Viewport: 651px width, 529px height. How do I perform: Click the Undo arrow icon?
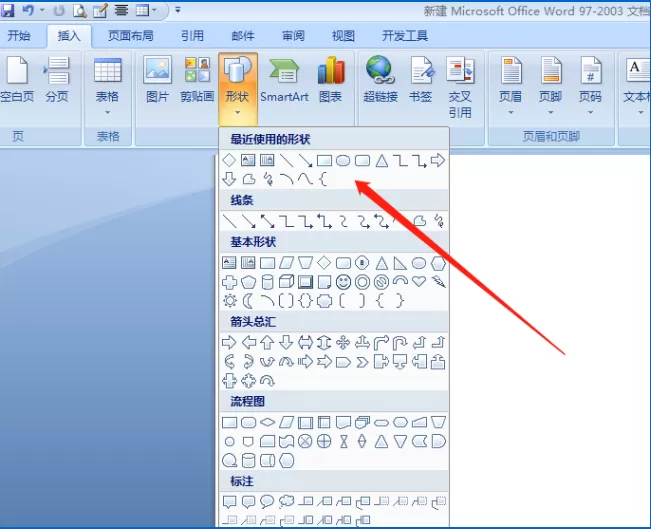pyautogui.click(x=28, y=10)
